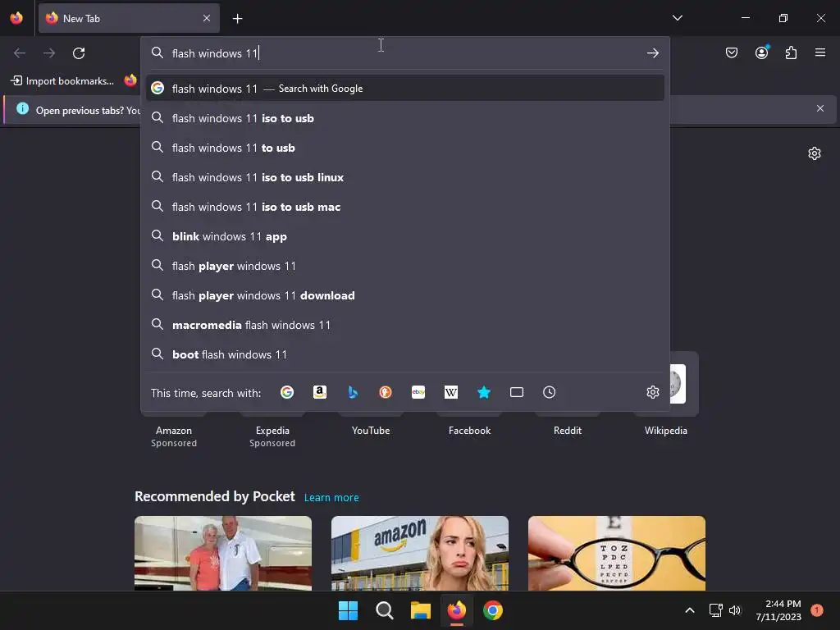Personalize new tab with gear icon
Screen dimensions: 840x630
click(x=815, y=153)
